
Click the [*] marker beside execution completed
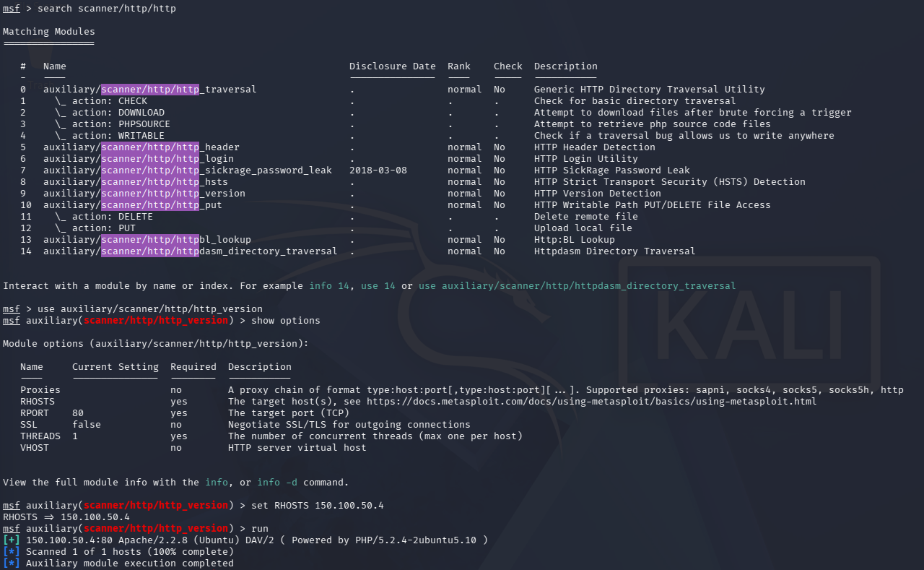(12, 563)
